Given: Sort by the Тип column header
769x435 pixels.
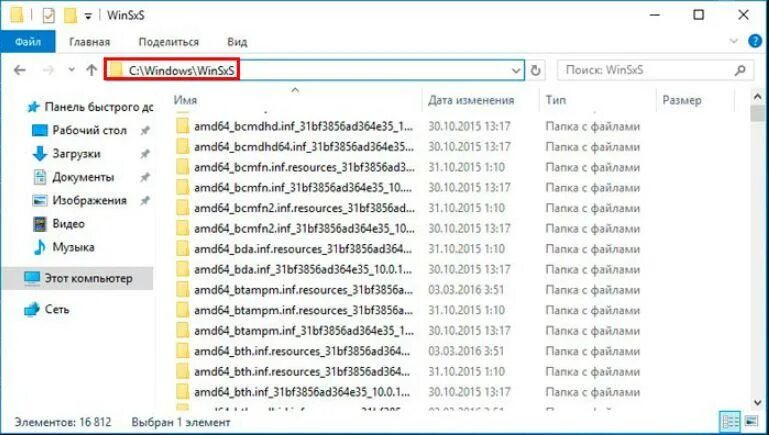Looking at the screenshot, I should coord(555,100).
